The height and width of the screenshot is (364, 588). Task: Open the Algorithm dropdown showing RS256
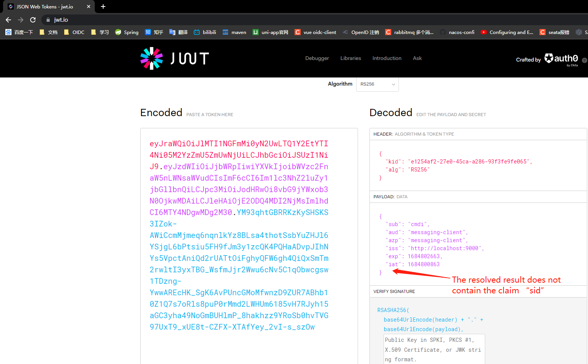pyautogui.click(x=377, y=84)
